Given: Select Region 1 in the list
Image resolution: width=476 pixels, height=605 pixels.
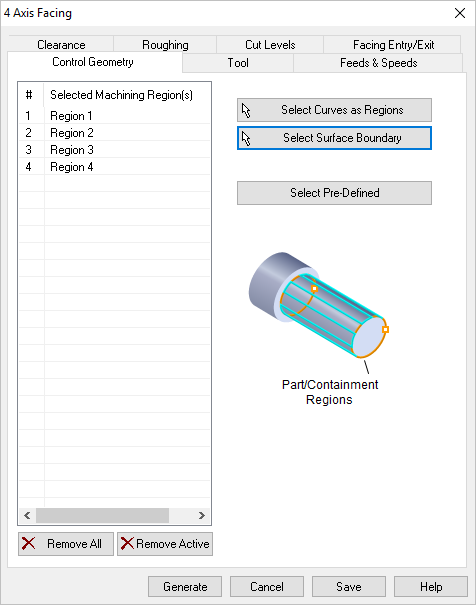Looking at the screenshot, I should pos(114,116).
